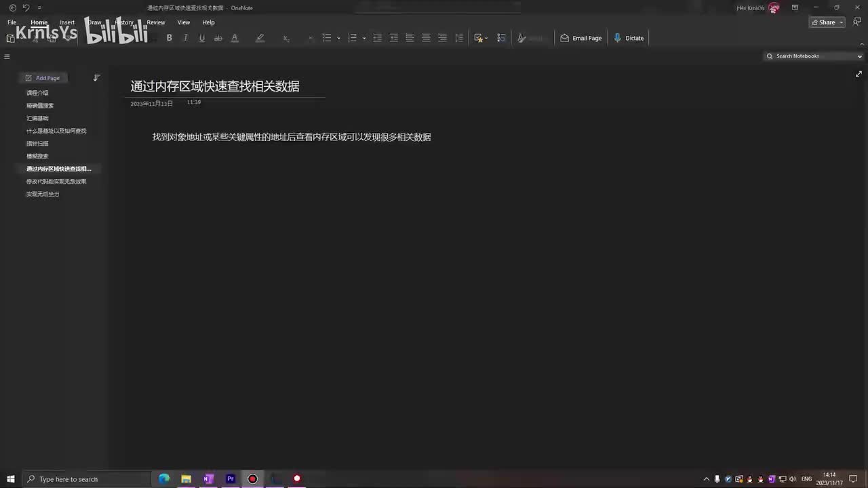Decrease indent of paragraph

coord(378,38)
